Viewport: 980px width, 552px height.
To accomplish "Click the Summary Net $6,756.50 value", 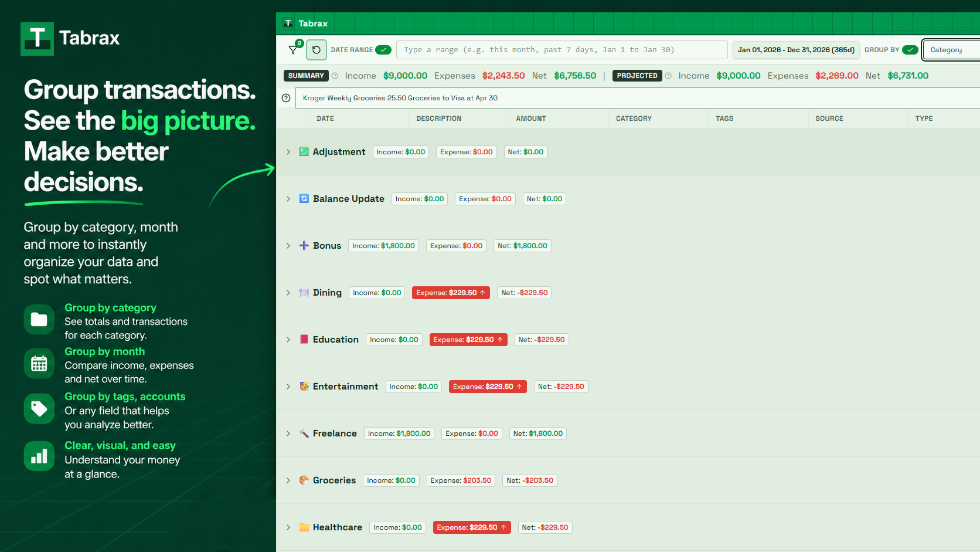I will 575,76.
